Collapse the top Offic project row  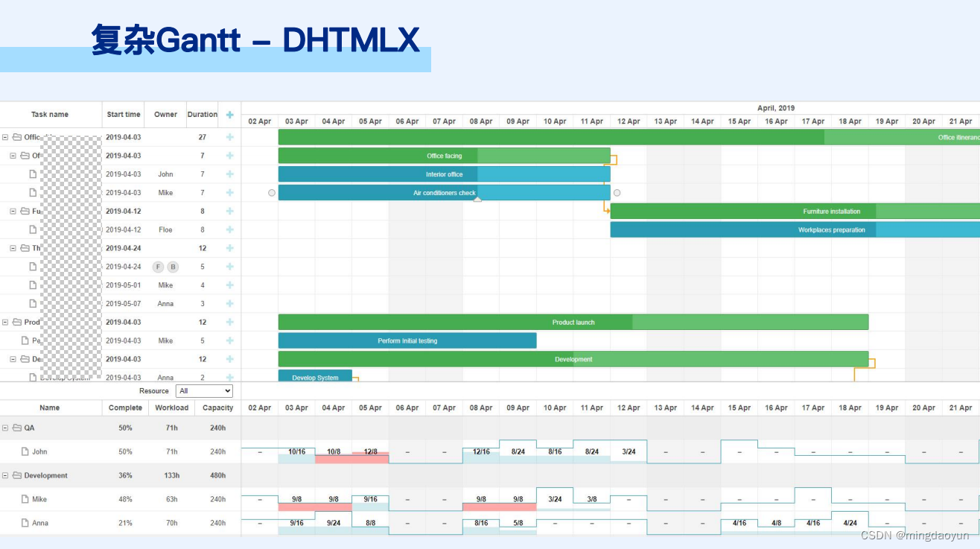[5, 137]
